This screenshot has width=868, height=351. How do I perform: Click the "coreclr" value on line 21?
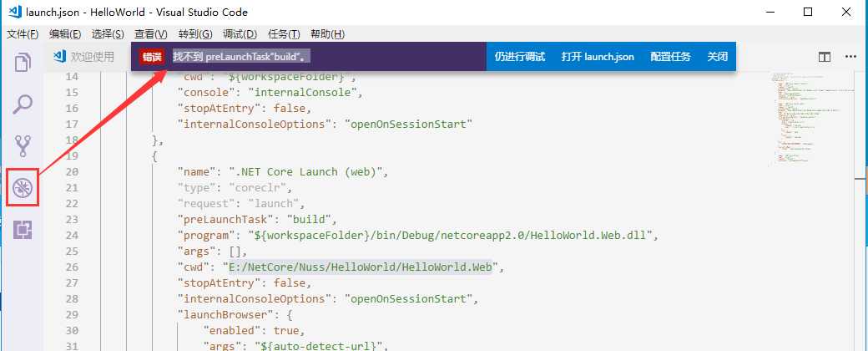click(x=258, y=188)
